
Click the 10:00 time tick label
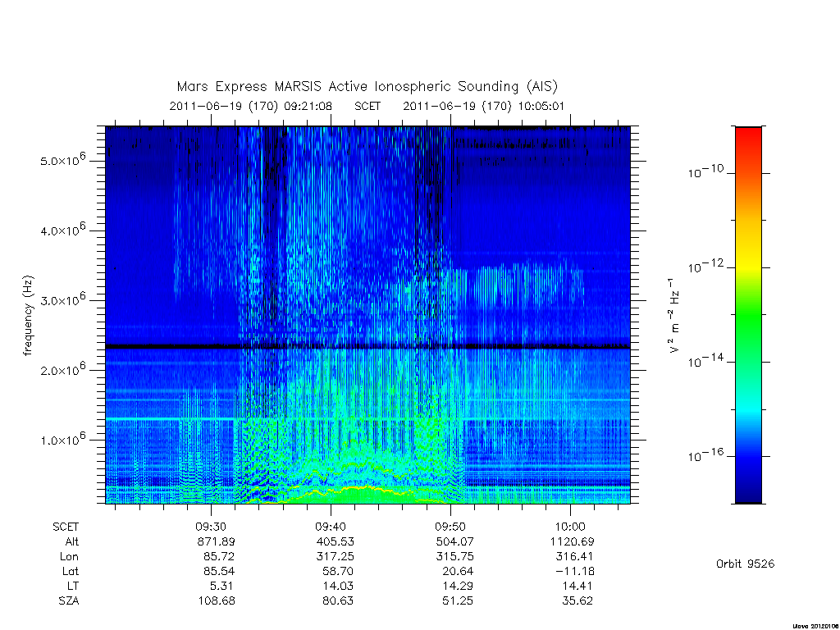(570, 527)
